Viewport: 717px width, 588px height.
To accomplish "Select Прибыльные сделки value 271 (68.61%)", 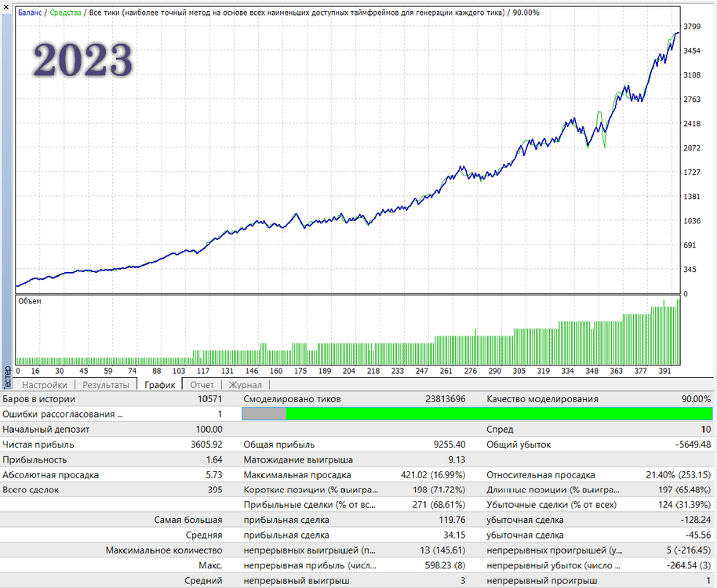I will (439, 505).
